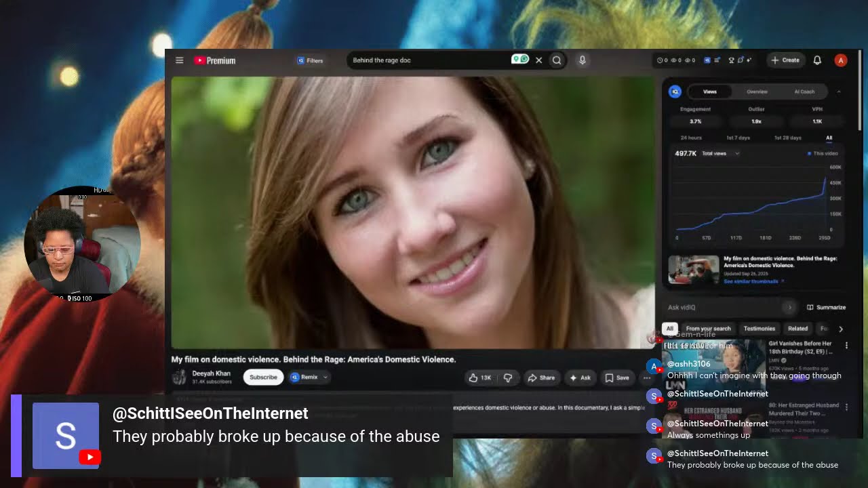Click the Ask button under the video
Image resolution: width=868 pixels, height=488 pixels.
point(580,378)
